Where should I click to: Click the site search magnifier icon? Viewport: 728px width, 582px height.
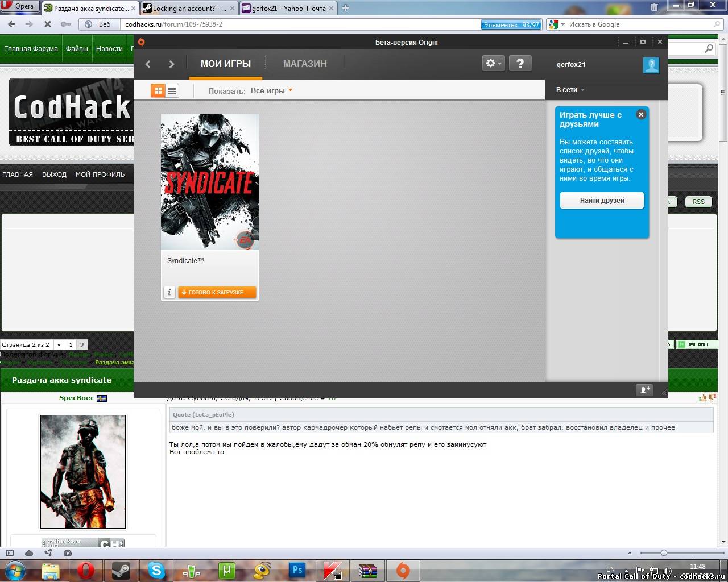[x=709, y=49]
